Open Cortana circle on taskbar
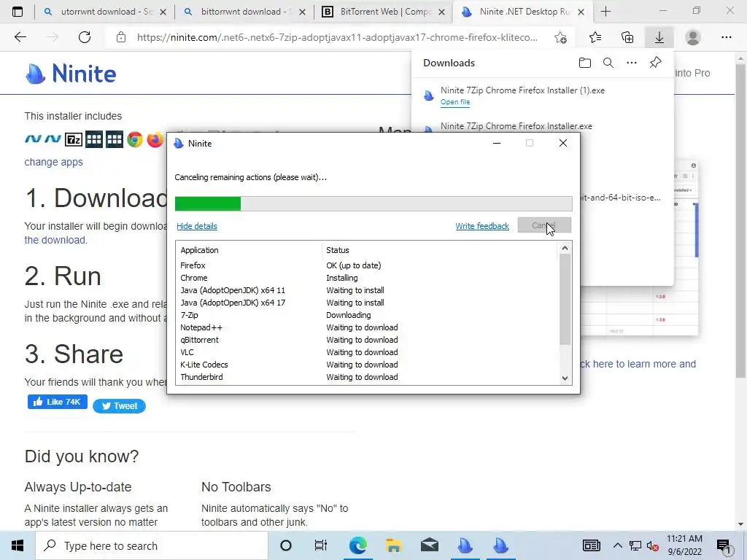747x560 pixels. (286, 545)
